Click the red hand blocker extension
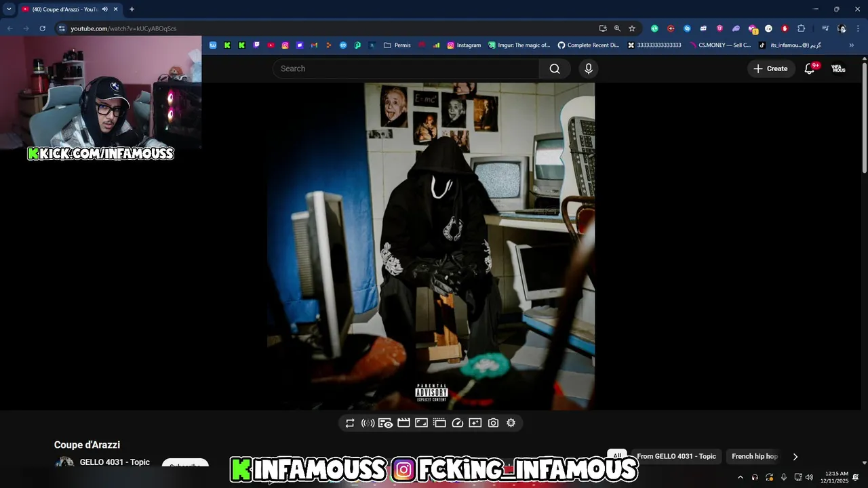Screen dimensions: 868x488 [x=785, y=28]
